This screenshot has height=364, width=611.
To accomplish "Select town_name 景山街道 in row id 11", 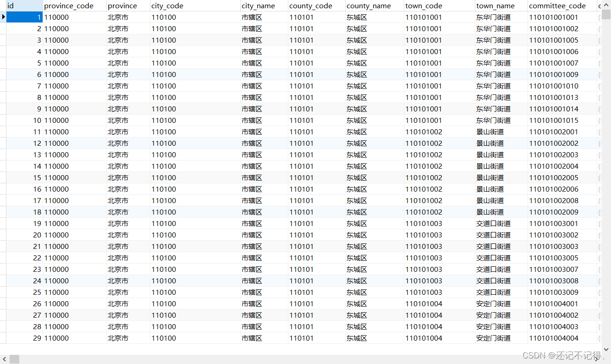I will 501,132.
